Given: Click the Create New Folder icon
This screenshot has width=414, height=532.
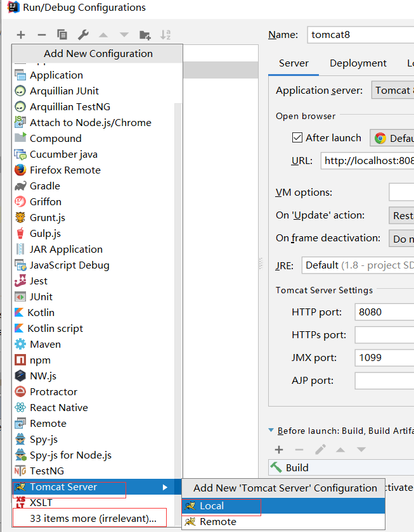Looking at the screenshot, I should click(x=145, y=35).
